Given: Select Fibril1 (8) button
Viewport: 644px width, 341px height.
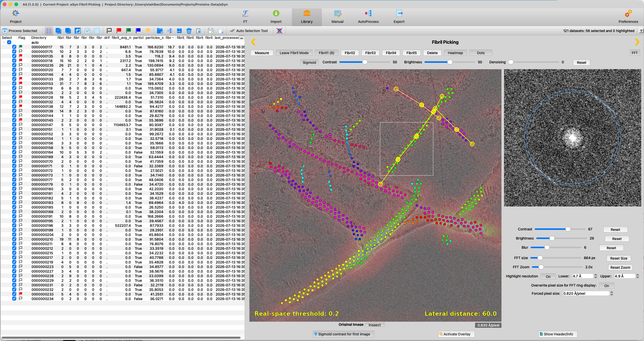Looking at the screenshot, I should [x=326, y=53].
